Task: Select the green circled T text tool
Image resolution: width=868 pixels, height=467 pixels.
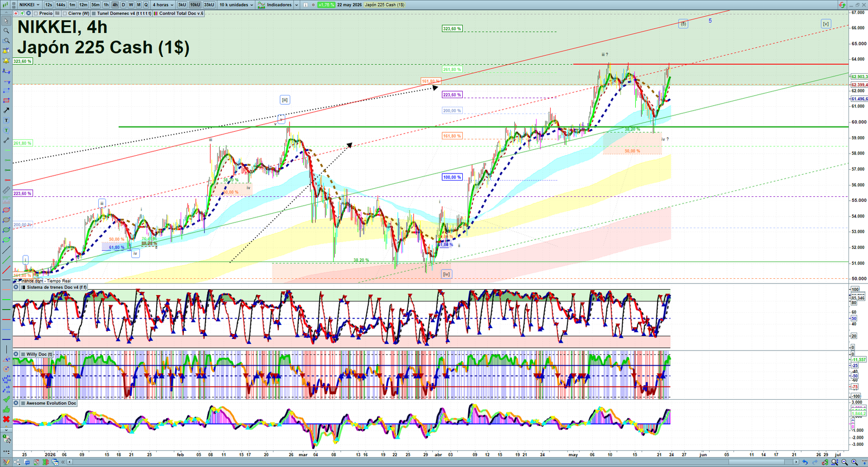Action: 6,130
